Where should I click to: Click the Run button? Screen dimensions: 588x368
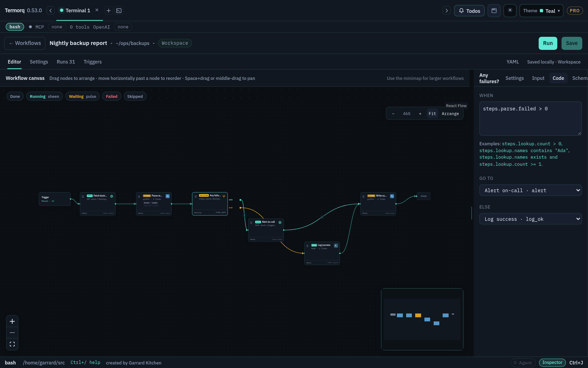[x=548, y=43]
